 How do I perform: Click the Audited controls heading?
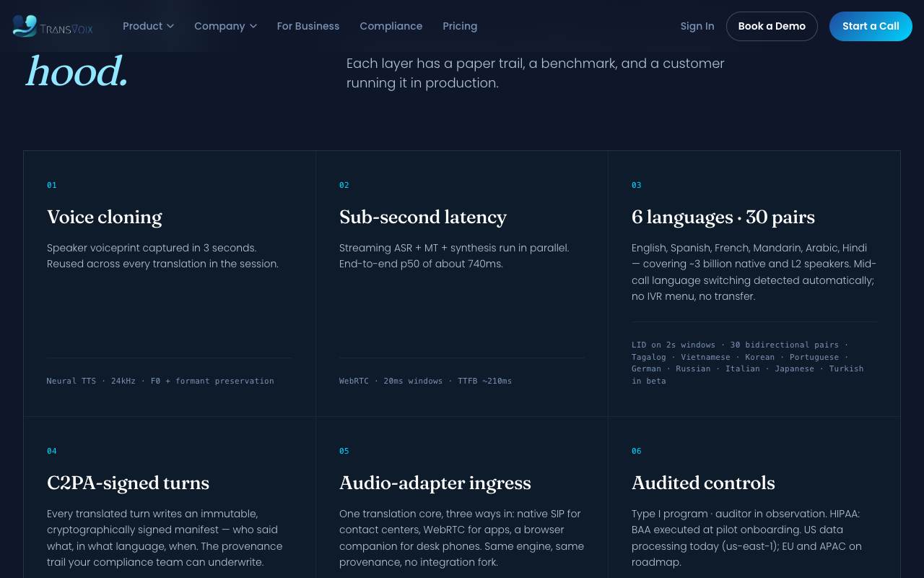703,483
